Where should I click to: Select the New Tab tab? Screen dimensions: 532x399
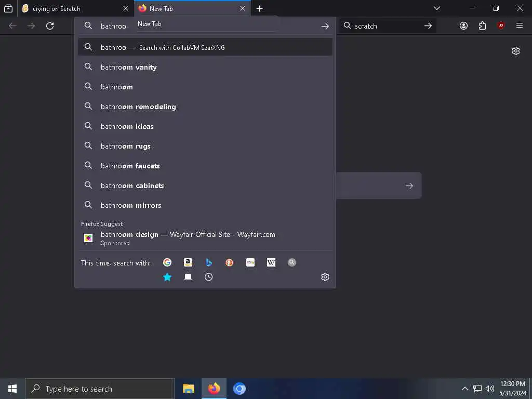click(192, 8)
